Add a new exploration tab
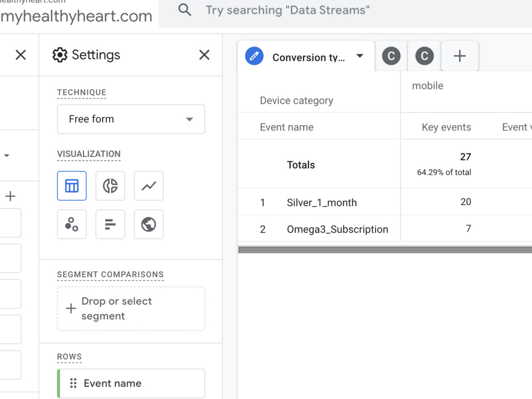 tap(460, 56)
